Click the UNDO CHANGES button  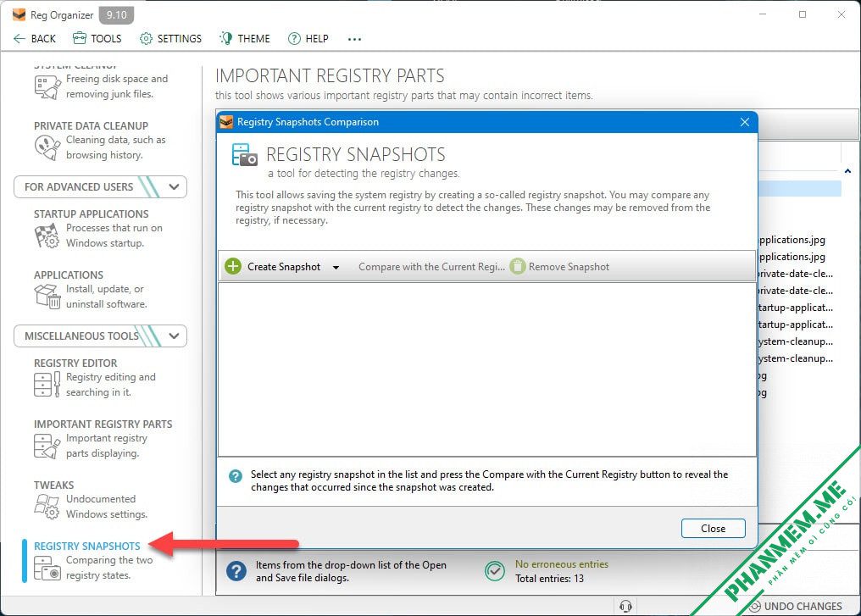point(797,606)
